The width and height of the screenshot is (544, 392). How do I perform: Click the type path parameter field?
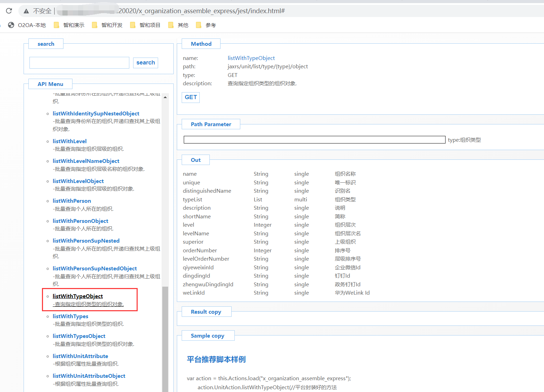(314, 140)
